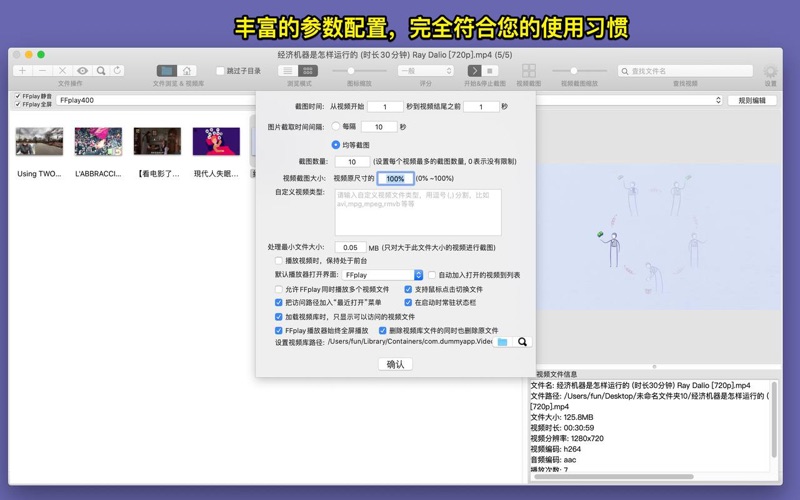Click the 视频时长: 00:30:59 line
This screenshot has width=800, height=500.
(562, 428)
